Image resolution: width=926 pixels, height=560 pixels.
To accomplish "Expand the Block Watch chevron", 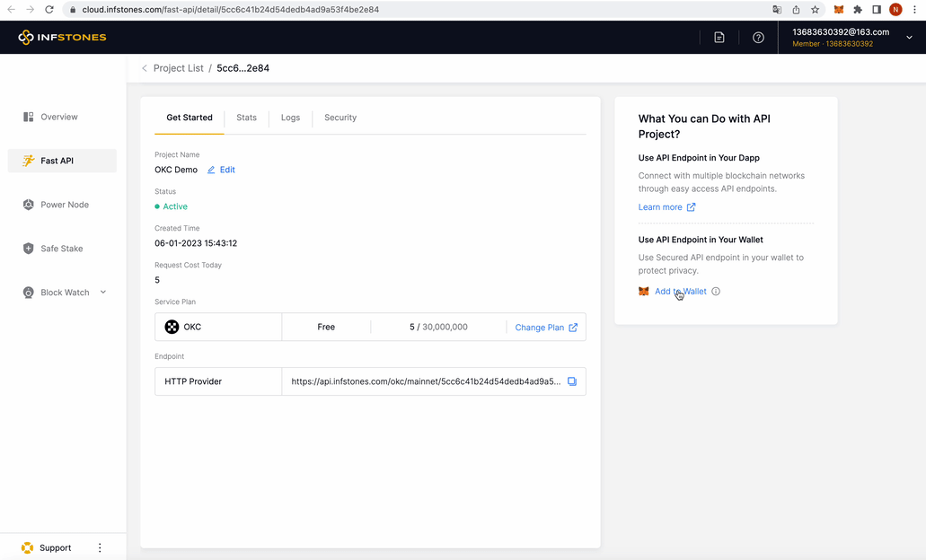I will pos(103,292).
